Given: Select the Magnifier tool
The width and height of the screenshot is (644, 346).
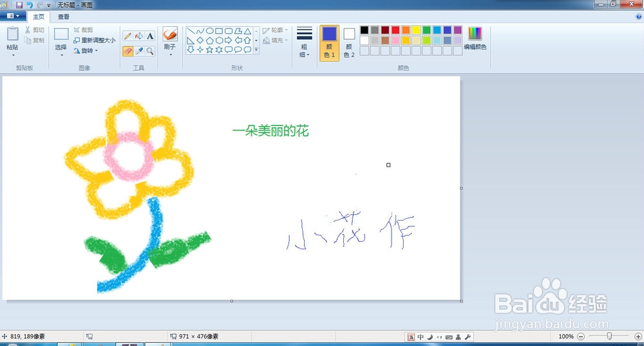Looking at the screenshot, I should tap(150, 51).
